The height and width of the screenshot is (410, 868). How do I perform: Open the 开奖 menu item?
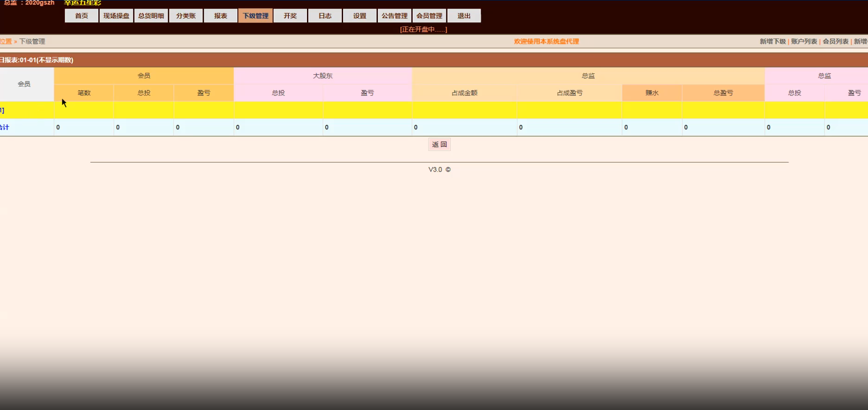pyautogui.click(x=290, y=16)
